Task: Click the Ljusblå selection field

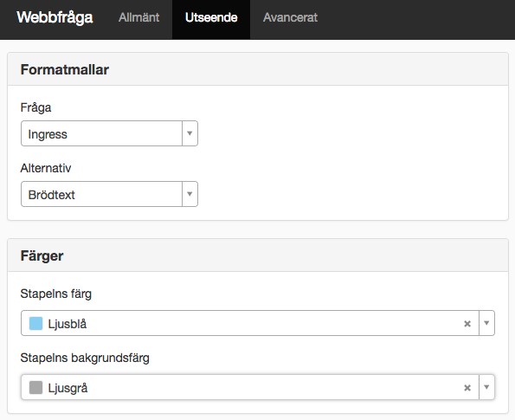Action: pos(258,323)
